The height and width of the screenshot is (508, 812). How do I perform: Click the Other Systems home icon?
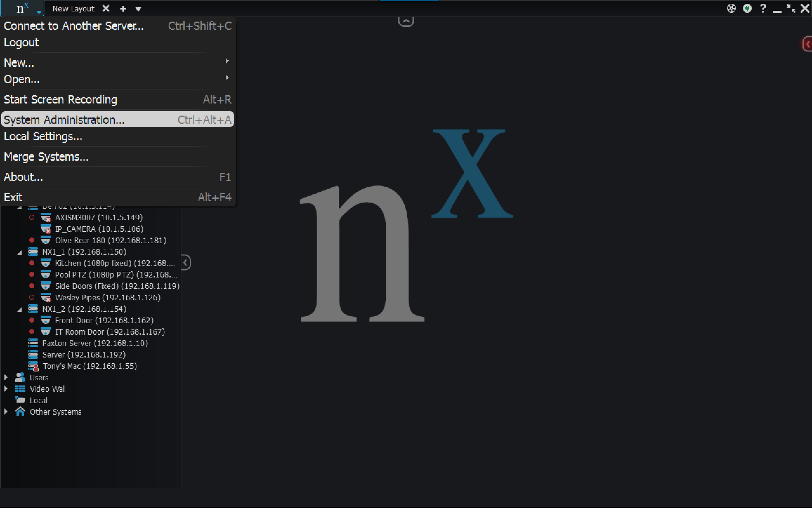coord(20,411)
